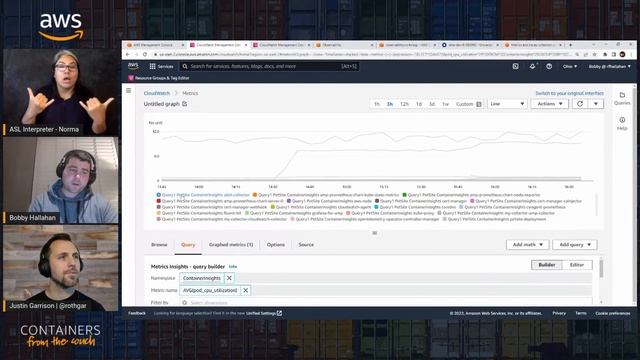
Task: Click the Filter by dimension input
Action: [386, 302]
